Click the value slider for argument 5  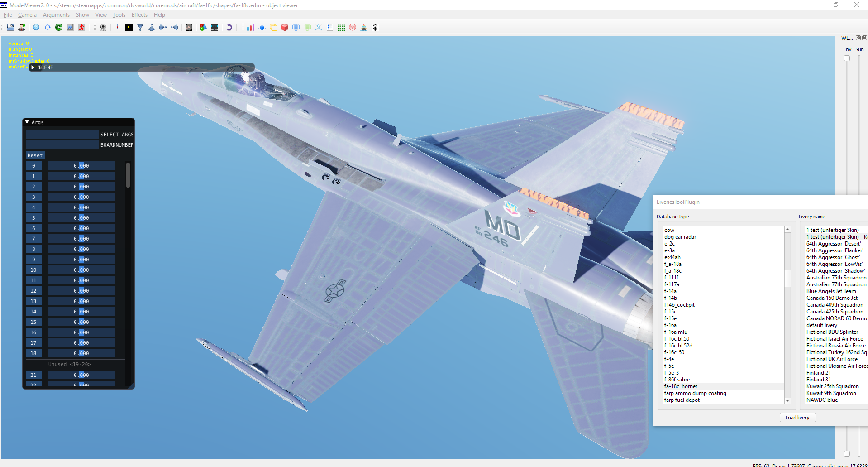point(81,218)
